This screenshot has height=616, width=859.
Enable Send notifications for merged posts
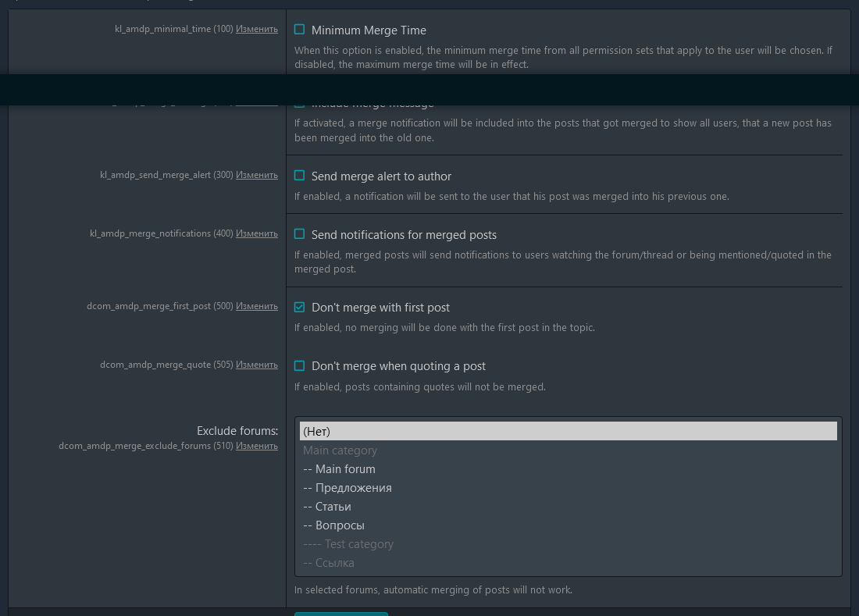[299, 234]
